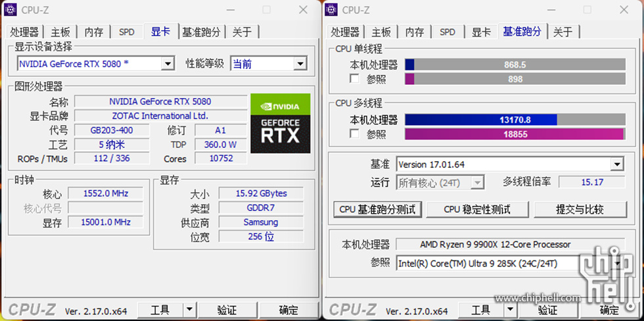
Task: Start the CPU 基准跑分测试 benchmark
Action: [x=377, y=209]
